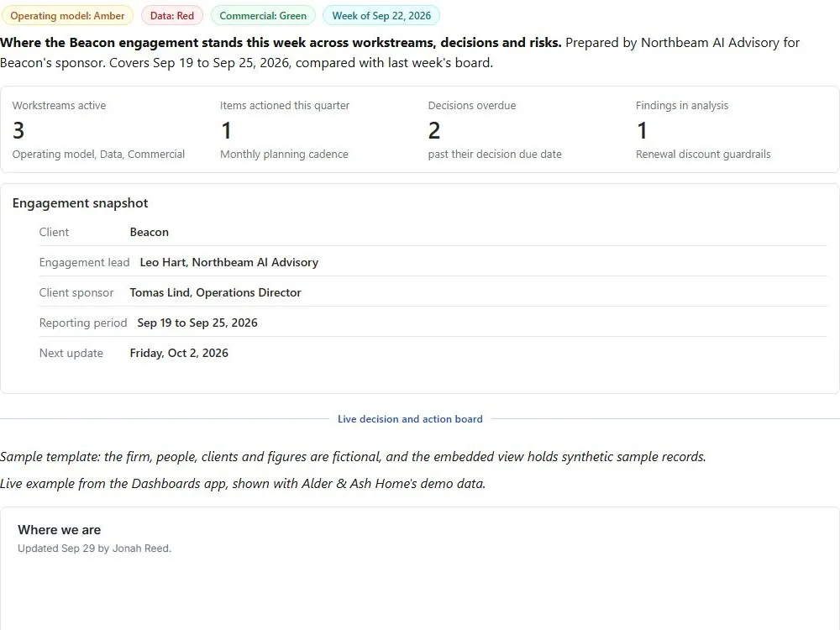Click the decisions overdue value 2

(434, 130)
